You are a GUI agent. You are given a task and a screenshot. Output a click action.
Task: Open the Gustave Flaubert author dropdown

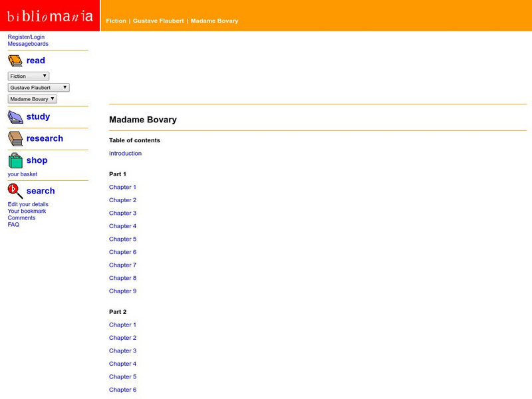tap(37, 87)
